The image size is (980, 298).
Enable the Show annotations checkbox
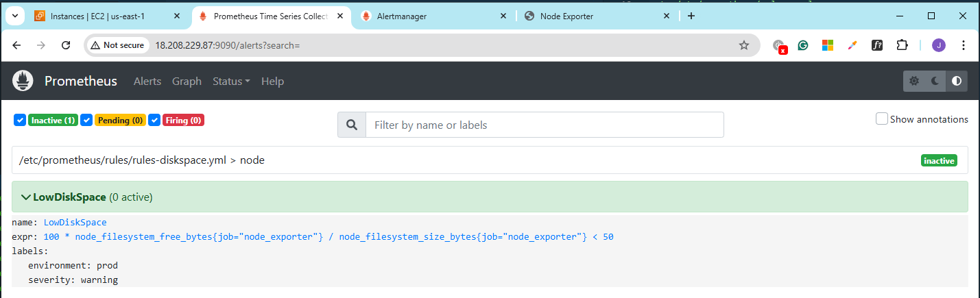(x=882, y=119)
